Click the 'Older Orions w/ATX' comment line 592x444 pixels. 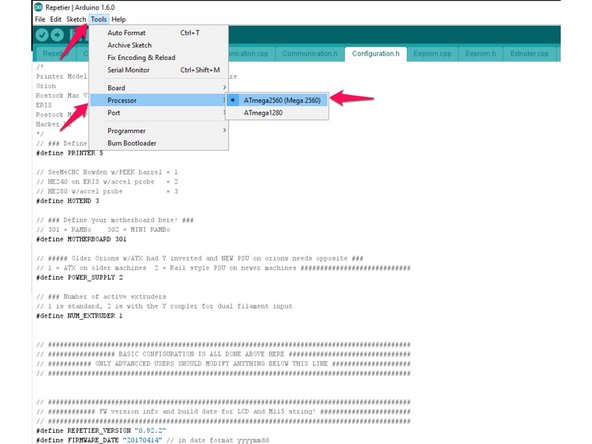pos(200,258)
